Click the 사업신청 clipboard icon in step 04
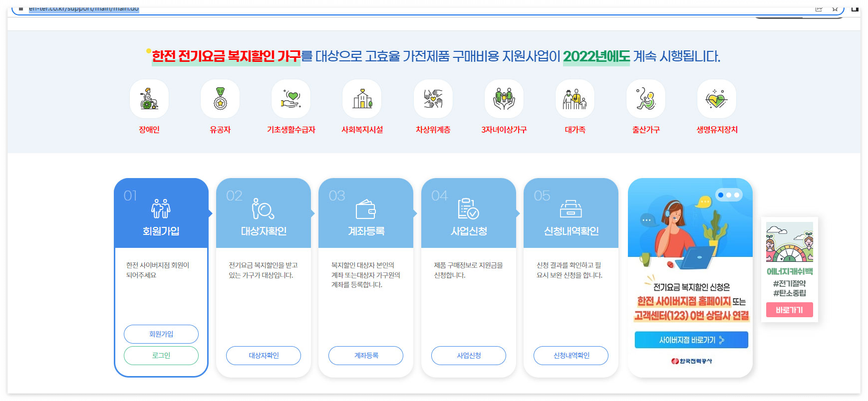This screenshot has width=868, height=401. pyautogui.click(x=468, y=208)
